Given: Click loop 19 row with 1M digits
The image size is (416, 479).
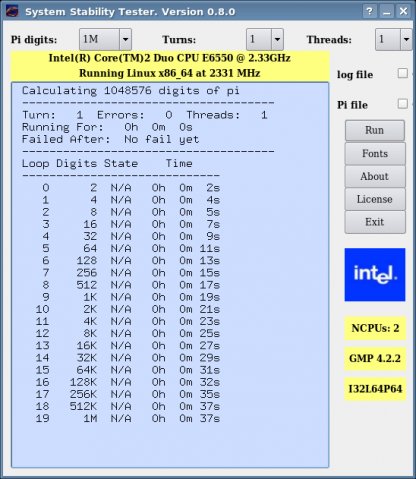Looking at the screenshot, I should click(x=128, y=418).
